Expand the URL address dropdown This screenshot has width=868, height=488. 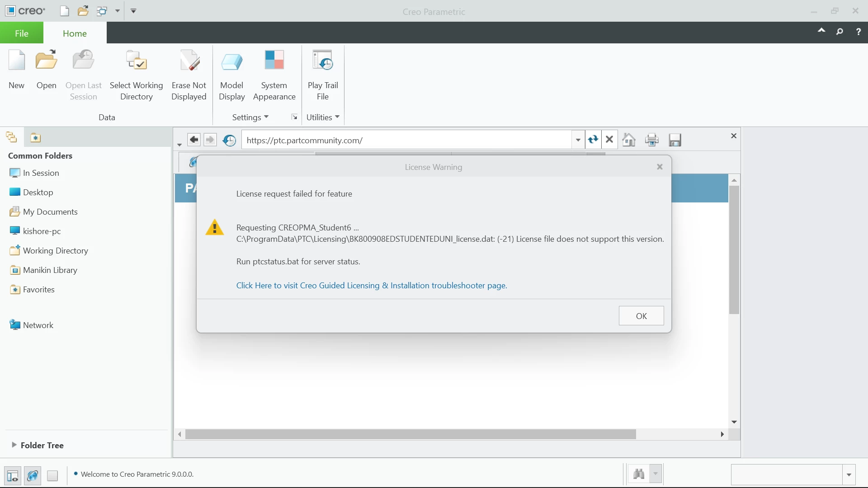pos(578,140)
